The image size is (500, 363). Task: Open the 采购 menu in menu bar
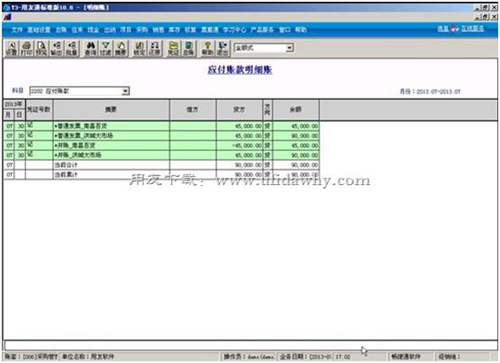click(142, 30)
